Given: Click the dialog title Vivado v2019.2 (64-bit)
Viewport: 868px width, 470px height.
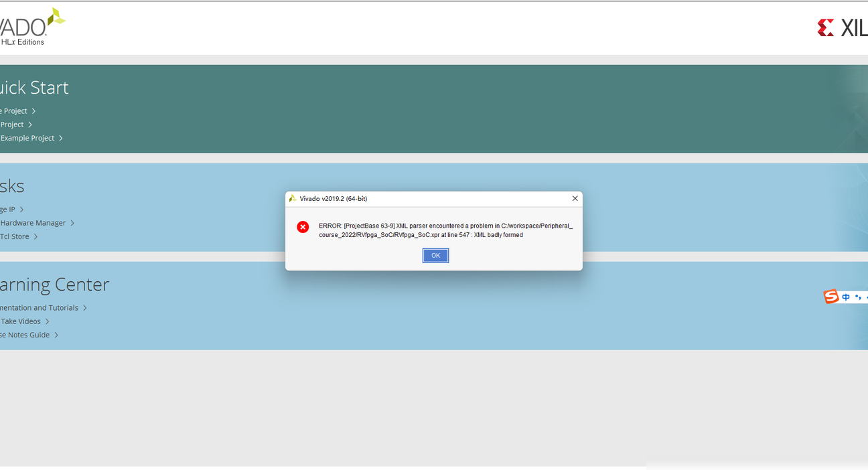Looking at the screenshot, I should (334, 199).
